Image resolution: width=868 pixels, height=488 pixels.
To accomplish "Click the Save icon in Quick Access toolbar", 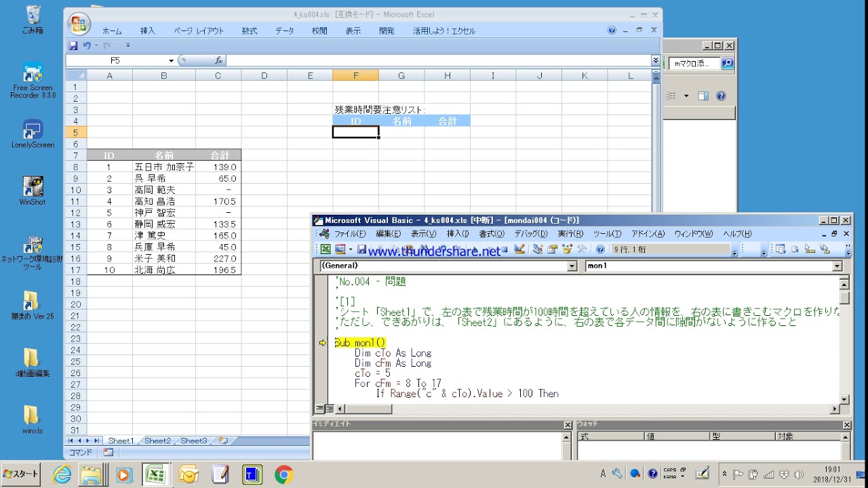I will click(x=73, y=45).
